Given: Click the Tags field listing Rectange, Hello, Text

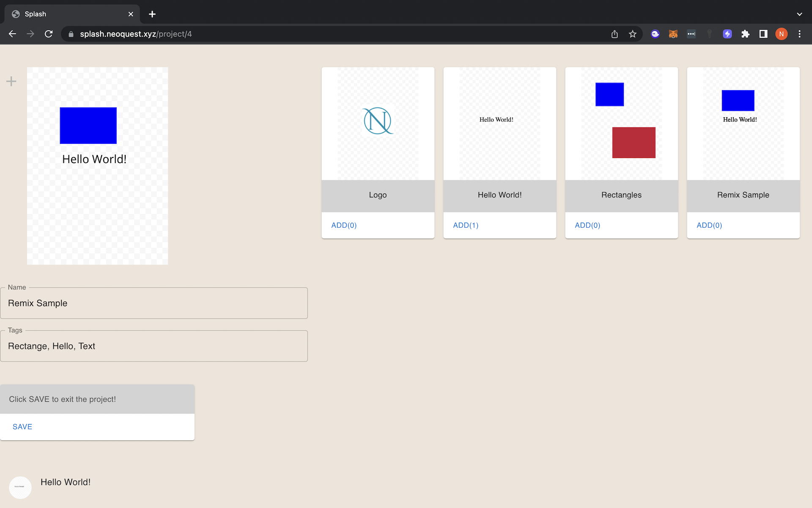Looking at the screenshot, I should [154, 346].
